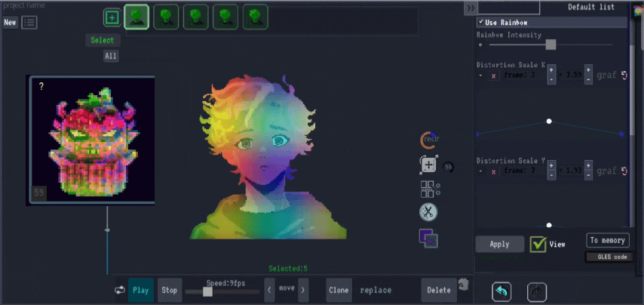
Task: Click Distortion Scale X minus sign
Action: tap(480, 75)
